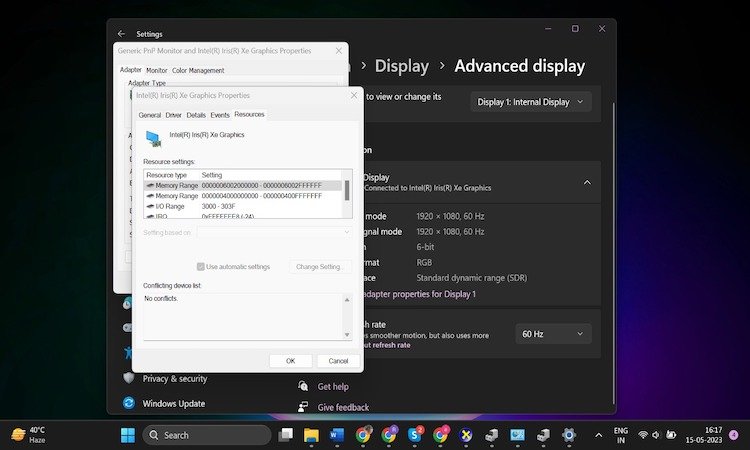Collapse the Internal Display information section
This screenshot has width=750, height=450.
coord(587,183)
